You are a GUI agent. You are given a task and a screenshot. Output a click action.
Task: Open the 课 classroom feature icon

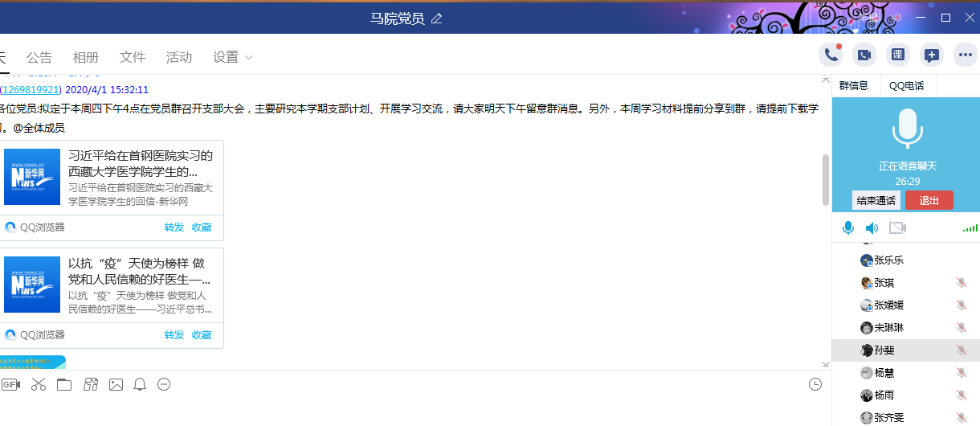pos(897,55)
